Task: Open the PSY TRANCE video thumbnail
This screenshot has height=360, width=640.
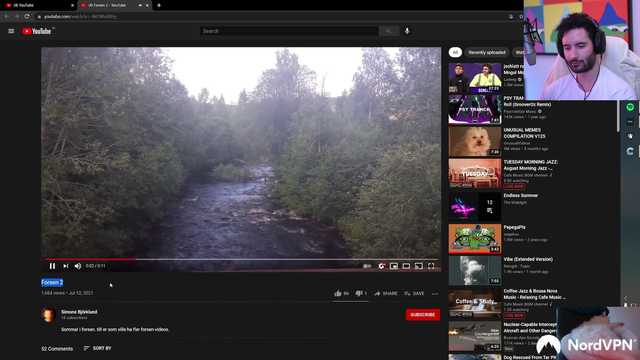Action: (475, 109)
